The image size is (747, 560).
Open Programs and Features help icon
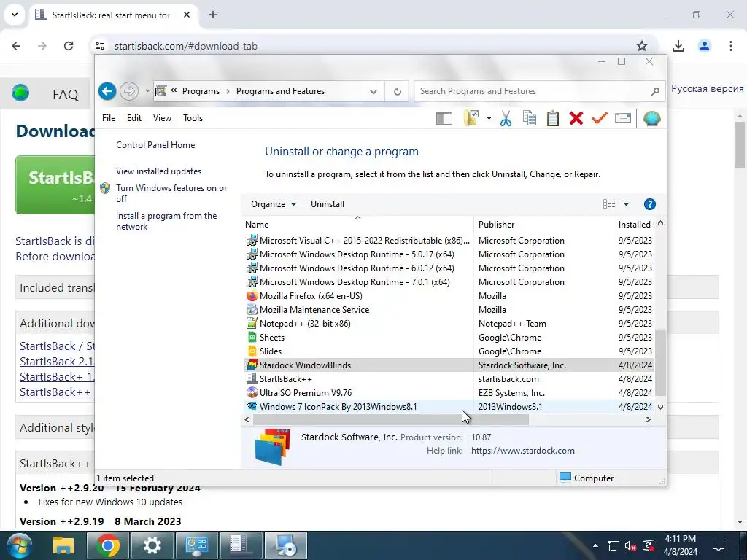point(649,204)
